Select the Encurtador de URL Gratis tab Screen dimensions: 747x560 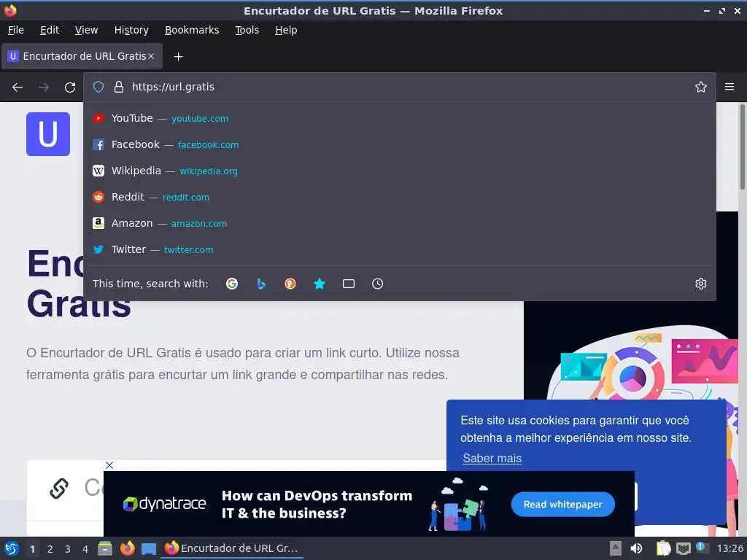pos(82,56)
